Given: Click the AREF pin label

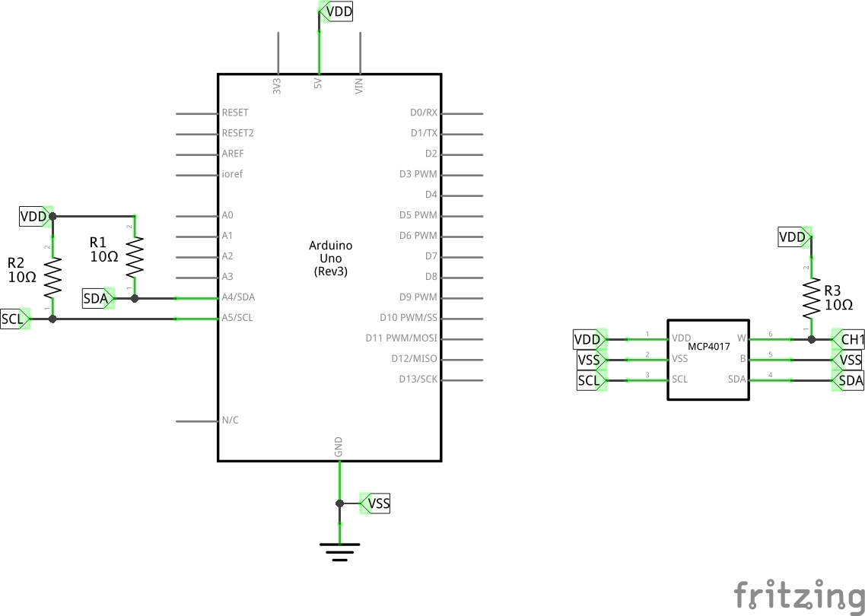Looking at the screenshot, I should click(x=233, y=154).
